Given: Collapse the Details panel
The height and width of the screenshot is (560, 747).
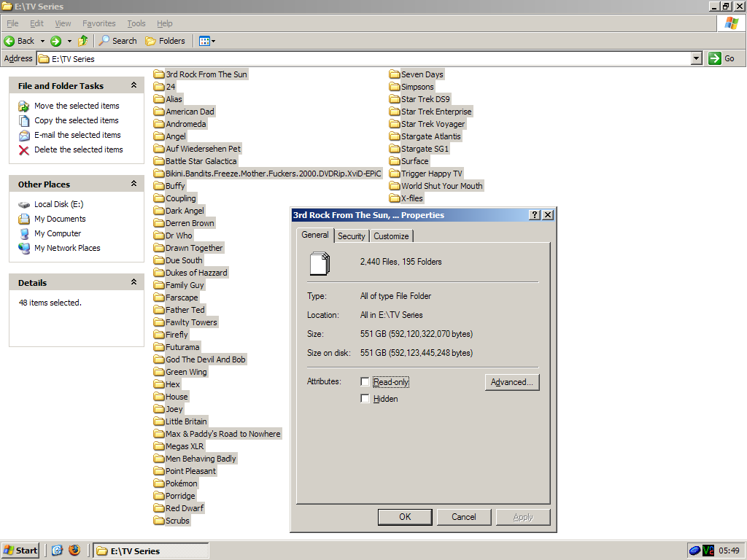Looking at the screenshot, I should click(x=134, y=282).
